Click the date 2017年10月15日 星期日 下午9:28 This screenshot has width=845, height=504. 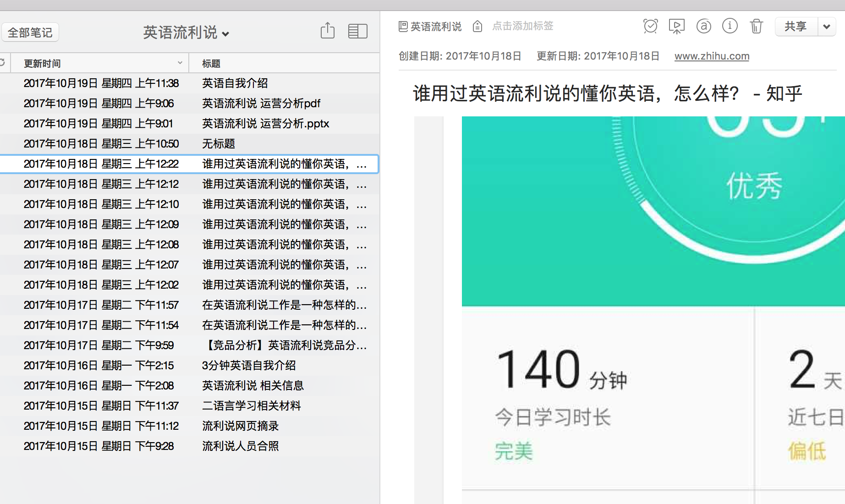[x=99, y=446]
